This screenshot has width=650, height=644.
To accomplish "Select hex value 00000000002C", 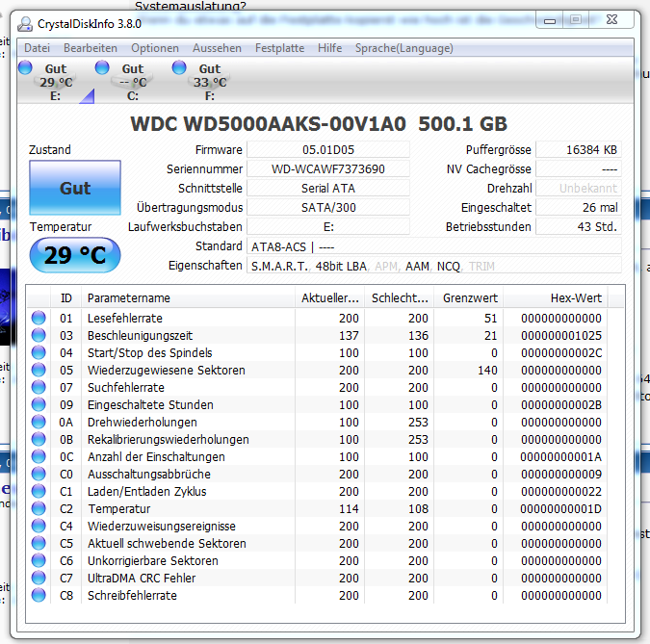I will pos(561,353).
